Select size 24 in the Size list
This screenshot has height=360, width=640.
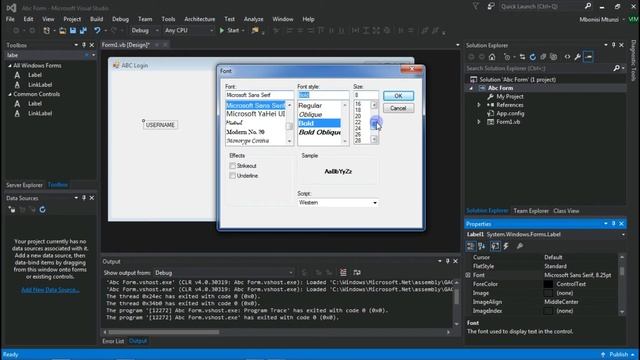pyautogui.click(x=358, y=128)
